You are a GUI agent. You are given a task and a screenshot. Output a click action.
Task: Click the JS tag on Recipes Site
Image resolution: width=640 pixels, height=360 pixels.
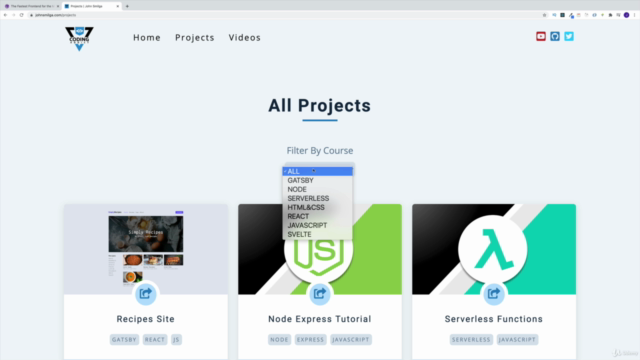pyautogui.click(x=176, y=340)
